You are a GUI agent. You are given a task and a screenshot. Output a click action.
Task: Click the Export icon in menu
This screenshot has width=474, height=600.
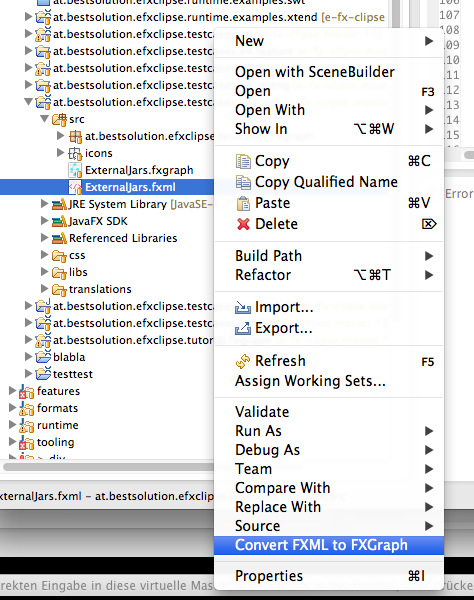click(243, 328)
